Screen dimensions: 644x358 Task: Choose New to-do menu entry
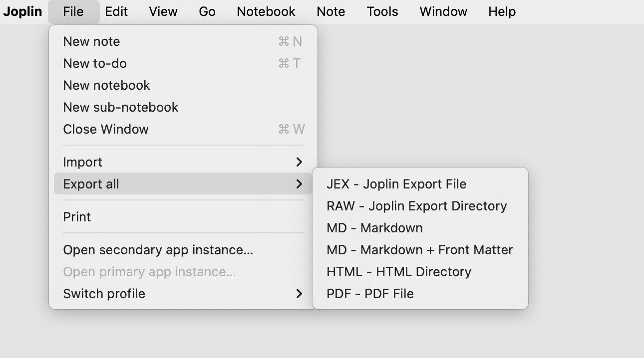[183, 63]
